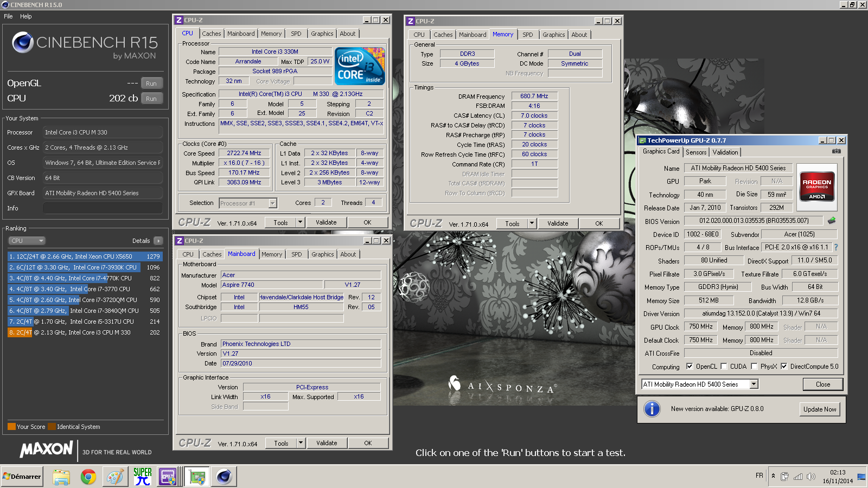The height and width of the screenshot is (488, 868).
Task: Click the blue info icon on update notice
Action: (x=652, y=409)
